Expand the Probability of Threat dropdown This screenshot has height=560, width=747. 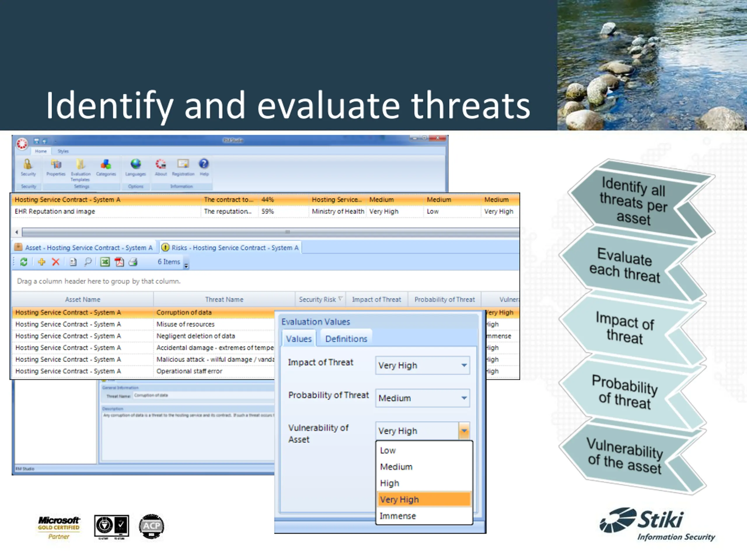464,398
